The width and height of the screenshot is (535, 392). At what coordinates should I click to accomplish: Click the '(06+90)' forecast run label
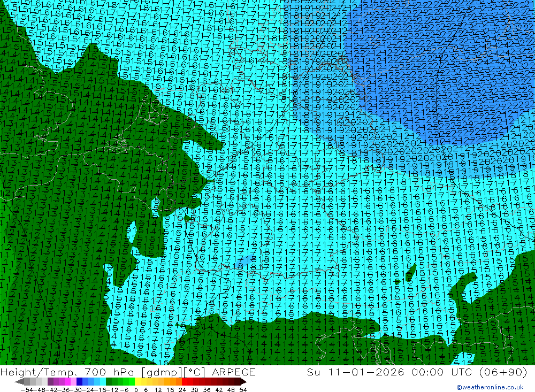click(x=503, y=372)
